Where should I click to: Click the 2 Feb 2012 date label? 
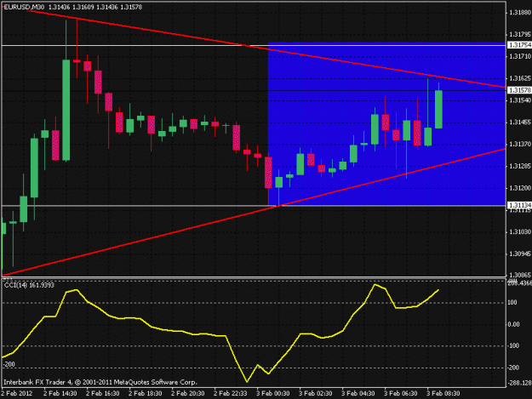click(17, 393)
